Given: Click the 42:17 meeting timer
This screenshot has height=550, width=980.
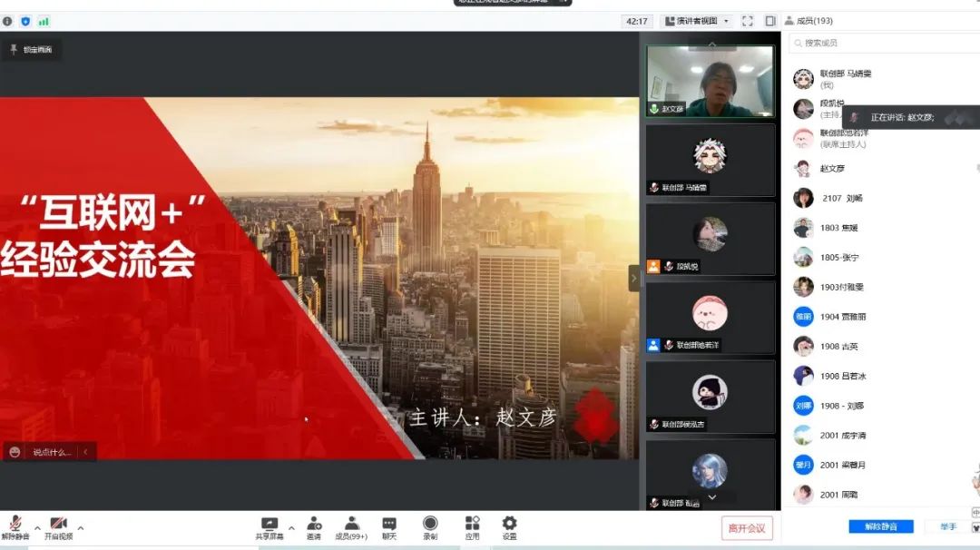Looking at the screenshot, I should click(x=637, y=21).
